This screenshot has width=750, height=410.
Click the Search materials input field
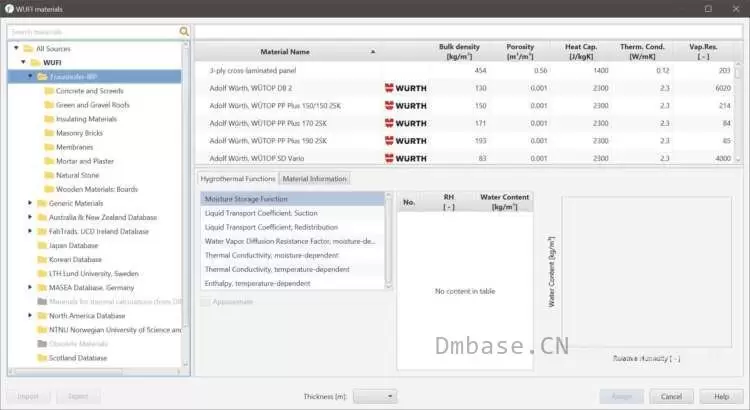coord(94,32)
